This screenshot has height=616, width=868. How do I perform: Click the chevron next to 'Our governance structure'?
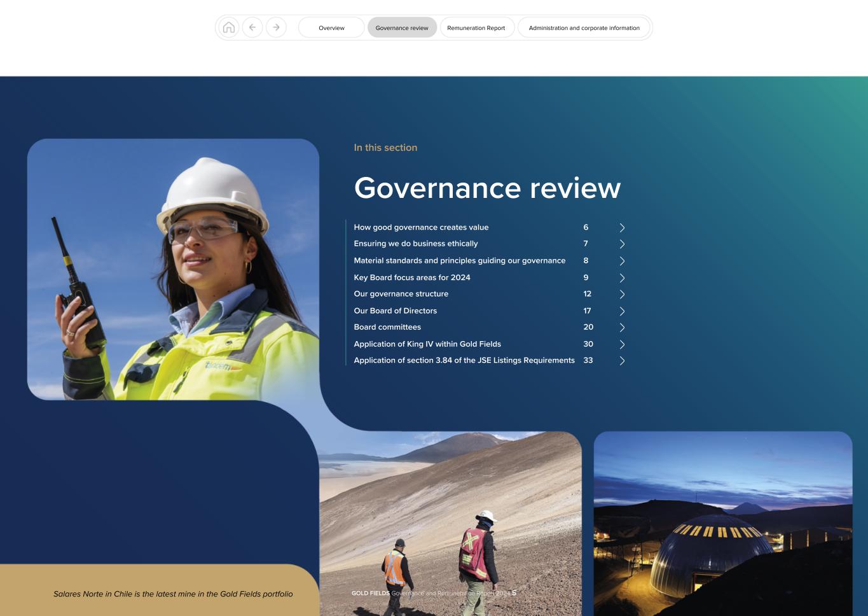pyautogui.click(x=621, y=294)
